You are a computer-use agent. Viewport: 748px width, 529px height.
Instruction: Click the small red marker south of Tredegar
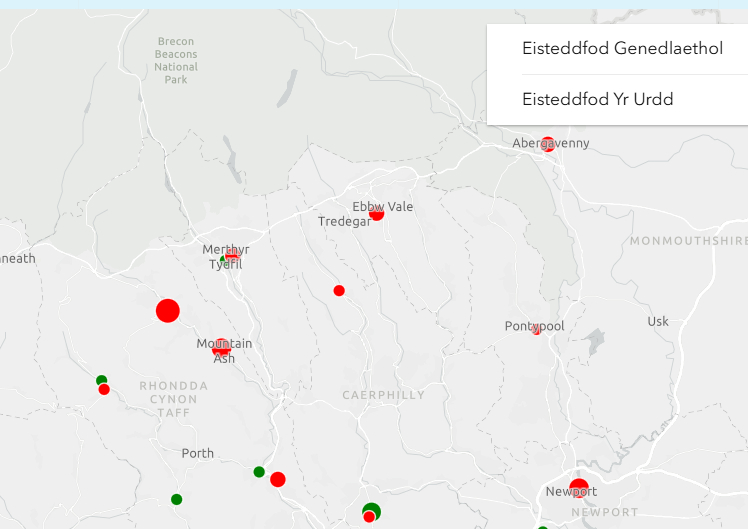pos(339,290)
